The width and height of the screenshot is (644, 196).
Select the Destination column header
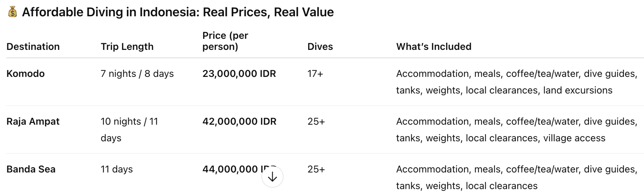click(33, 46)
